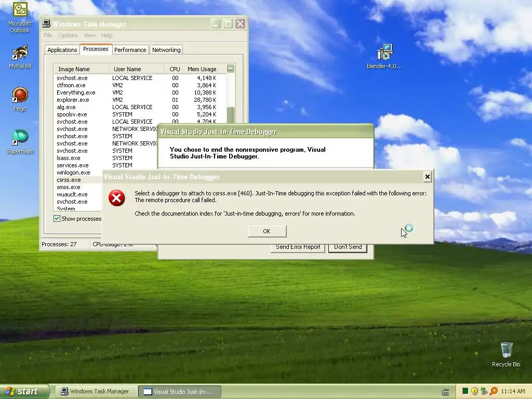Viewport: 532px width, 399px height.
Task: Click the Send Error Report button
Action: (x=298, y=247)
